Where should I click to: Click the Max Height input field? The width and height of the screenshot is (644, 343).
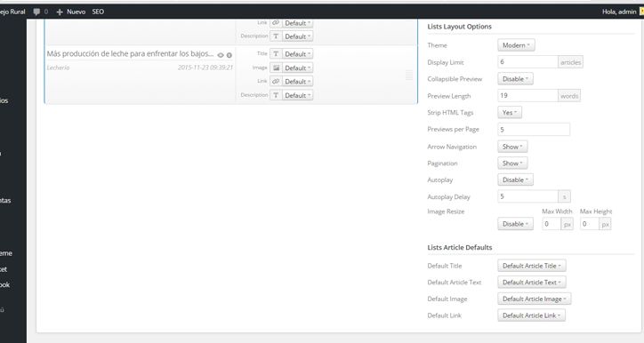point(590,224)
